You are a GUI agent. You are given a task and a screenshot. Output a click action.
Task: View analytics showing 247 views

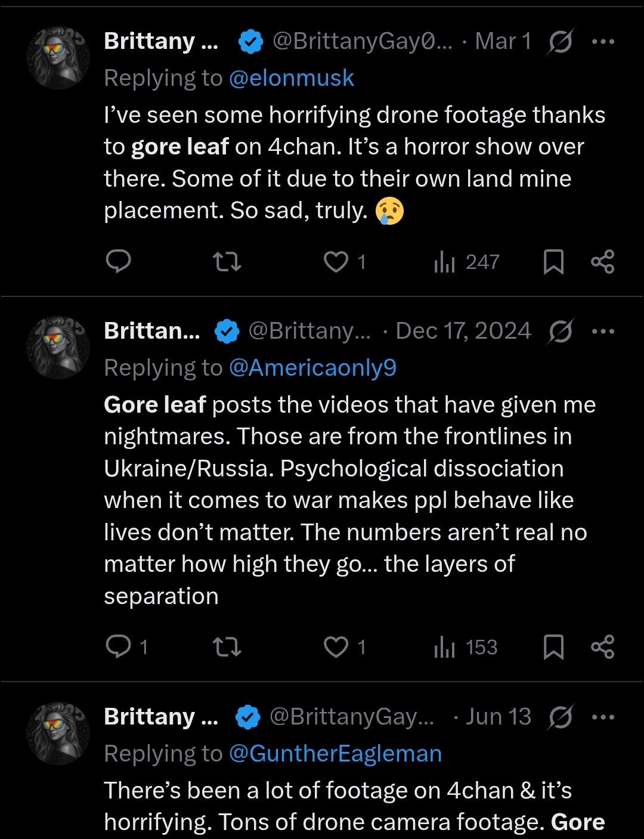click(466, 262)
